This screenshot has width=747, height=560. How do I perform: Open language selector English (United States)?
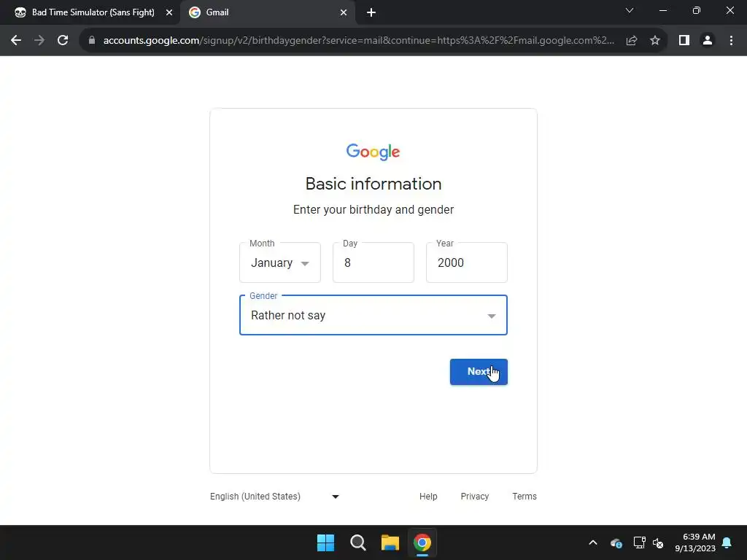[x=275, y=496]
